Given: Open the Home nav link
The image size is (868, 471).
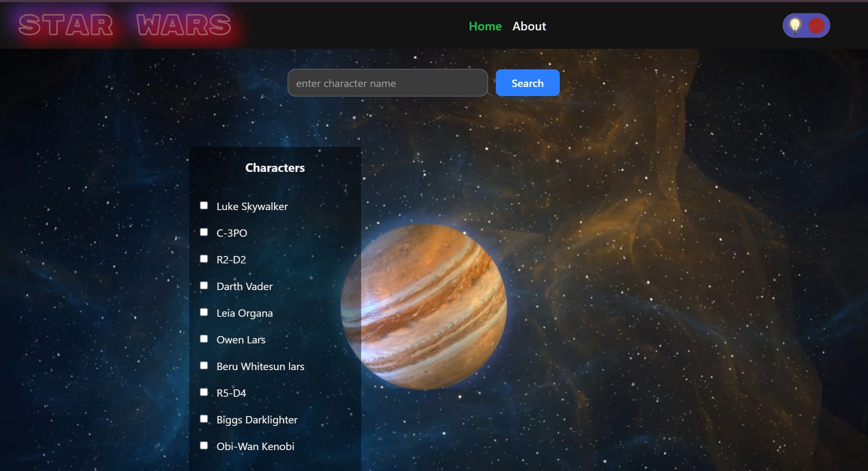Looking at the screenshot, I should [x=485, y=26].
